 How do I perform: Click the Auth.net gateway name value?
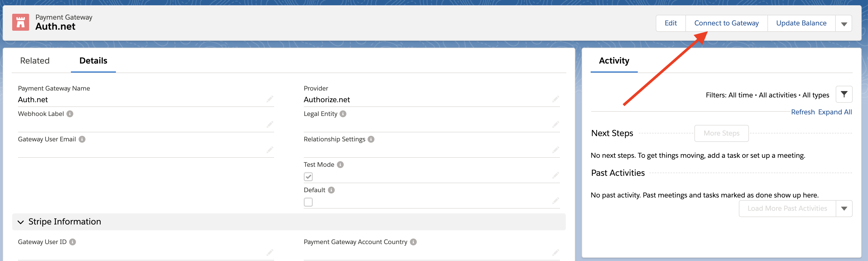33,100
